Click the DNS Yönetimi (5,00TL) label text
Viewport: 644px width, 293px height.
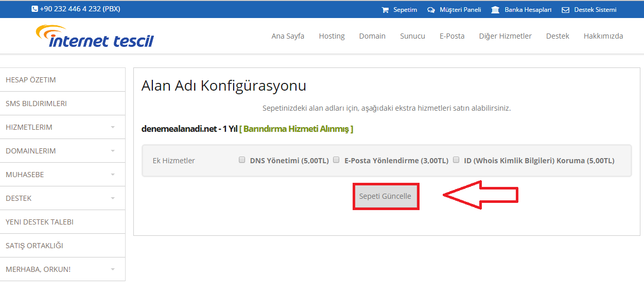click(289, 161)
